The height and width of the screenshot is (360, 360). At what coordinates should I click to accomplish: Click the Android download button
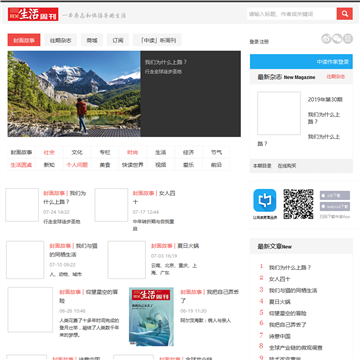(x=335, y=206)
